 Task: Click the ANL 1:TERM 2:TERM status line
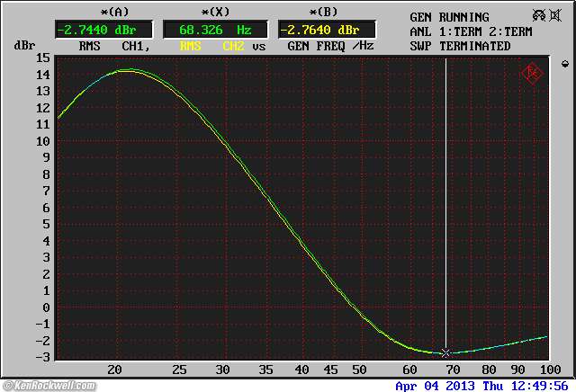tap(472, 31)
